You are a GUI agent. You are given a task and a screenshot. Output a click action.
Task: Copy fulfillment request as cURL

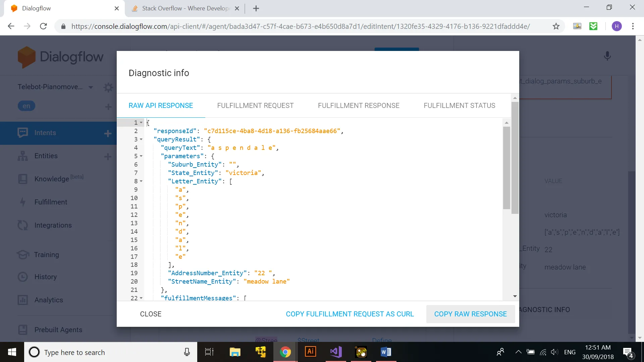pos(350,314)
